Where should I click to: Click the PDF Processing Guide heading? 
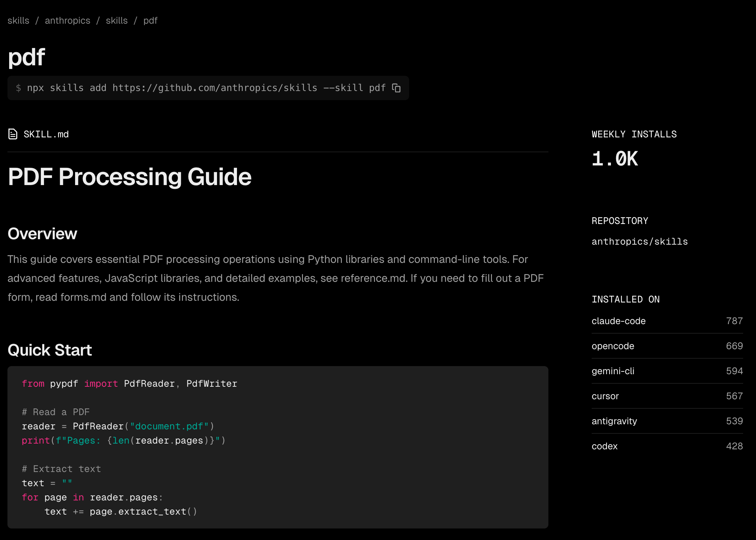click(x=129, y=177)
